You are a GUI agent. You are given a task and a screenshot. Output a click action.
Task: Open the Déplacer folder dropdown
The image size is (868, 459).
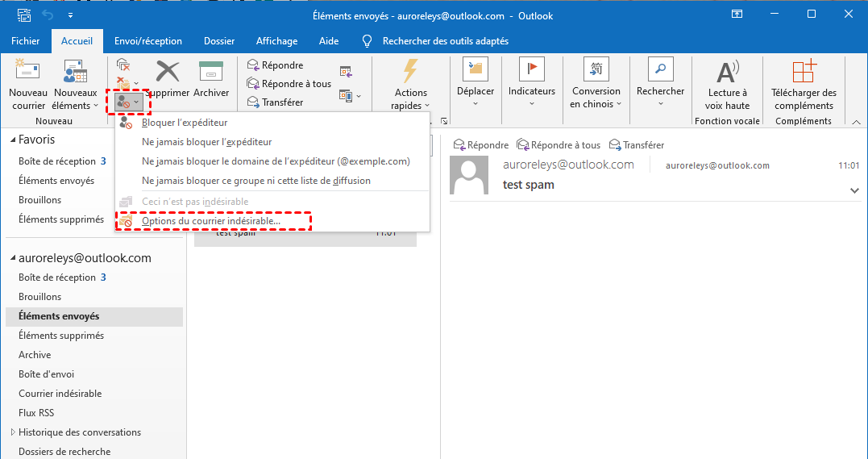pos(476,83)
